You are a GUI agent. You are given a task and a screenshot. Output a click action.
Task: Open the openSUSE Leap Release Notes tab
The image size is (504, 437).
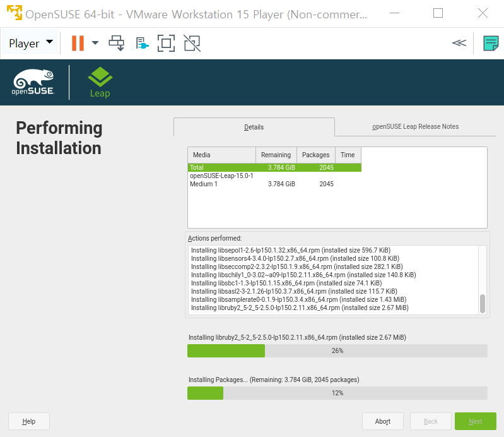(x=415, y=126)
